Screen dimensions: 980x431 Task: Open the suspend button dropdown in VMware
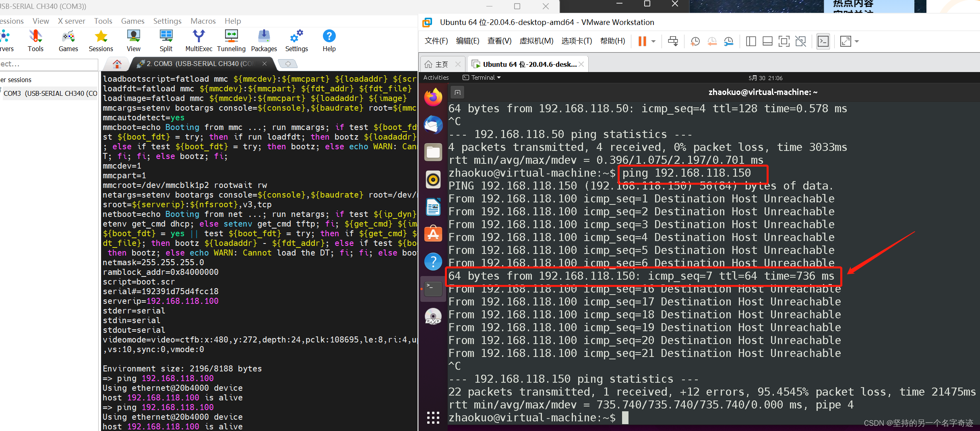(x=654, y=41)
